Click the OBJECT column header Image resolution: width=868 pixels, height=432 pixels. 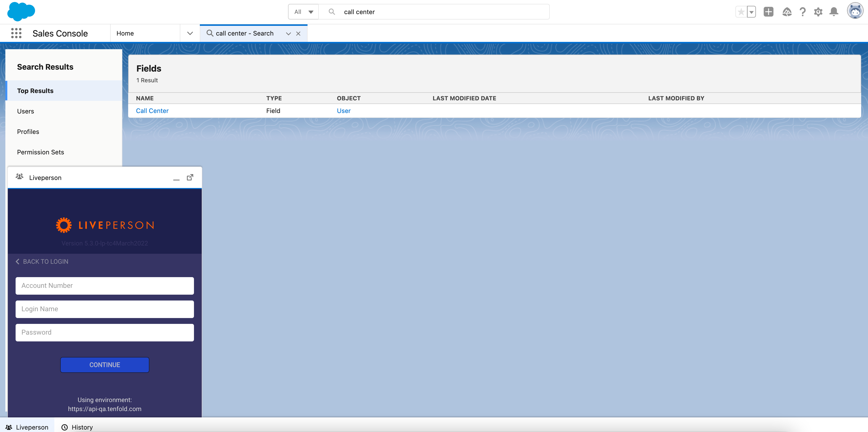pyautogui.click(x=349, y=98)
